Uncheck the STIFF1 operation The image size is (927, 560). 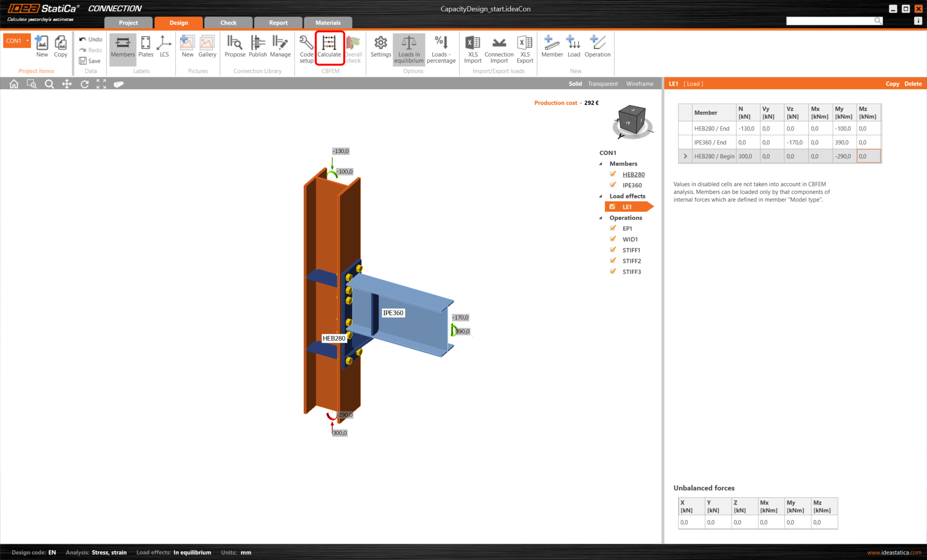pos(613,250)
